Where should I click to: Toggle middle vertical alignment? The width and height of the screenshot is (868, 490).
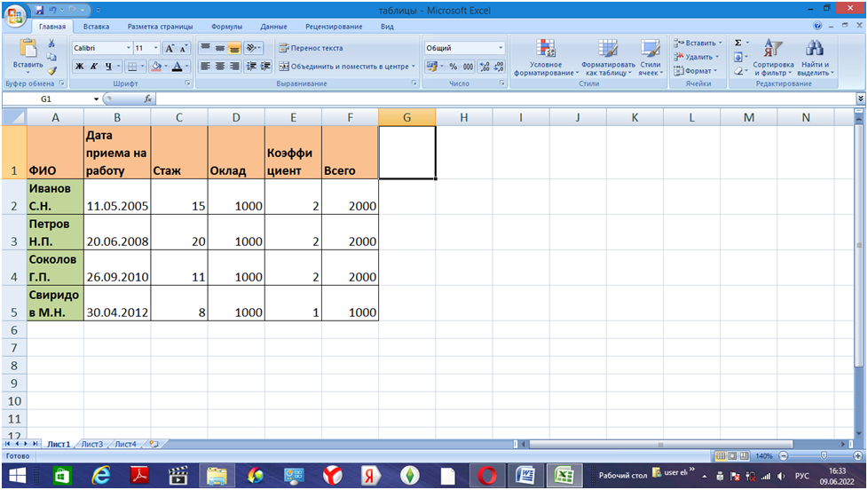coord(220,48)
